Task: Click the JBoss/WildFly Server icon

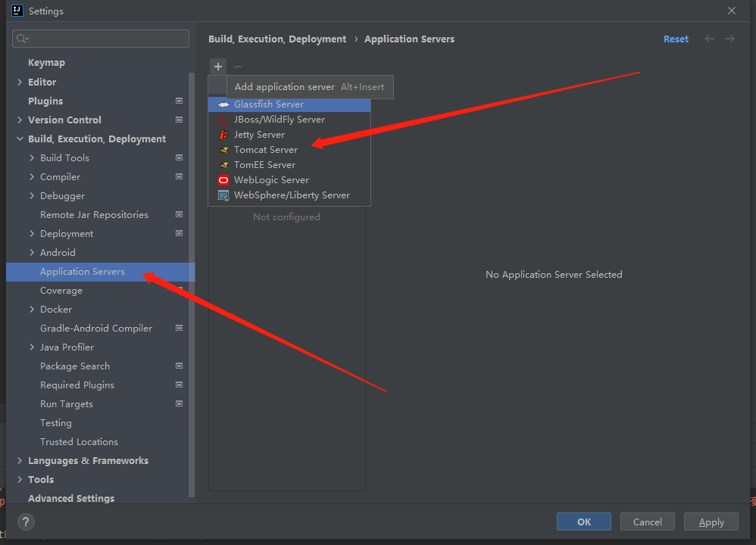Action: 223,120
